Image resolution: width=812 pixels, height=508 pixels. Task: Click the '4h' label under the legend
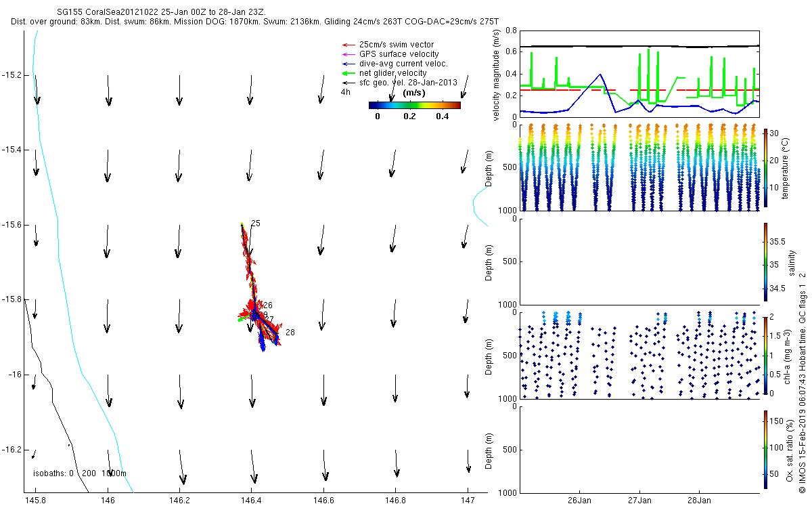click(345, 91)
